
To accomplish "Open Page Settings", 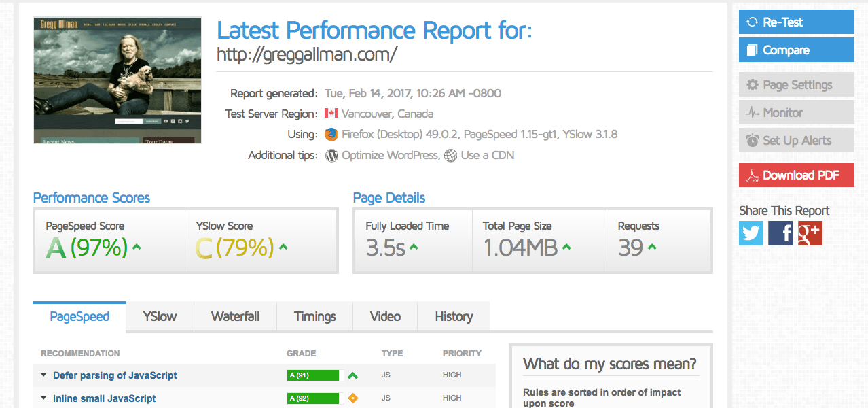I will pos(797,85).
